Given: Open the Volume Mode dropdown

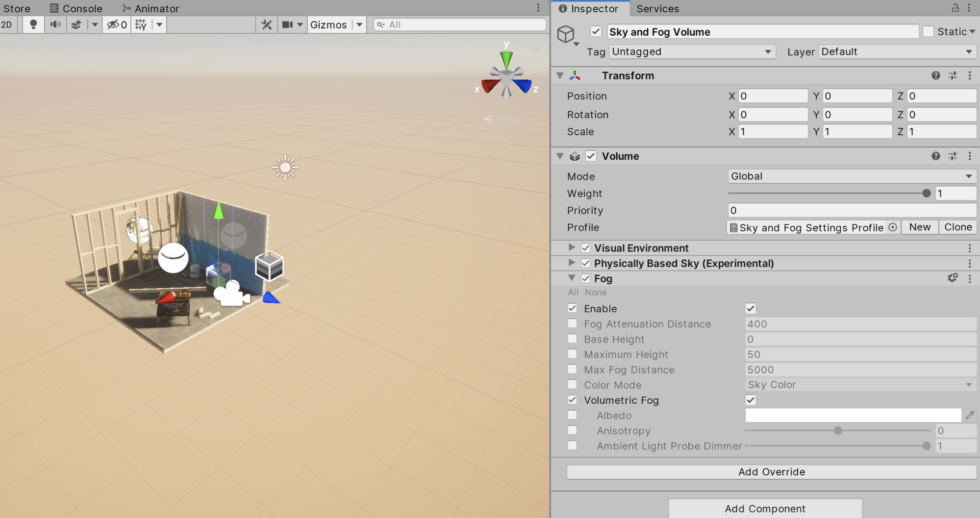Looking at the screenshot, I should 851,176.
